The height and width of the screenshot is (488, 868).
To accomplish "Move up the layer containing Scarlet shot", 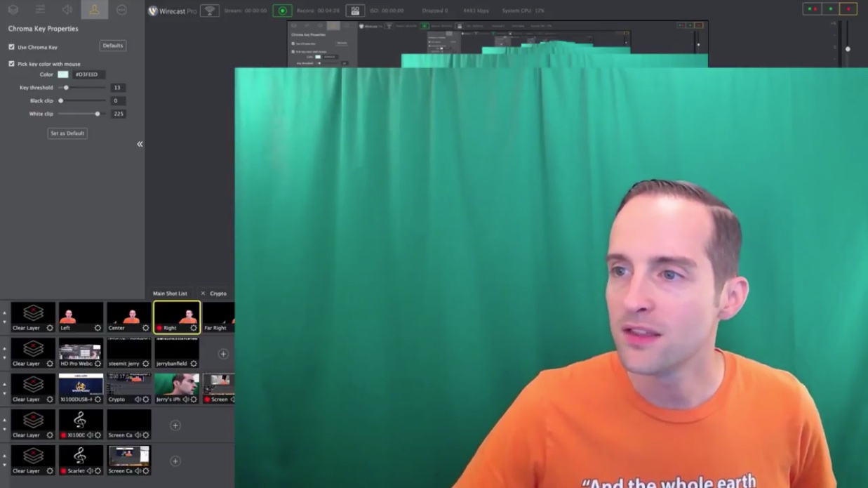I will click(4, 456).
